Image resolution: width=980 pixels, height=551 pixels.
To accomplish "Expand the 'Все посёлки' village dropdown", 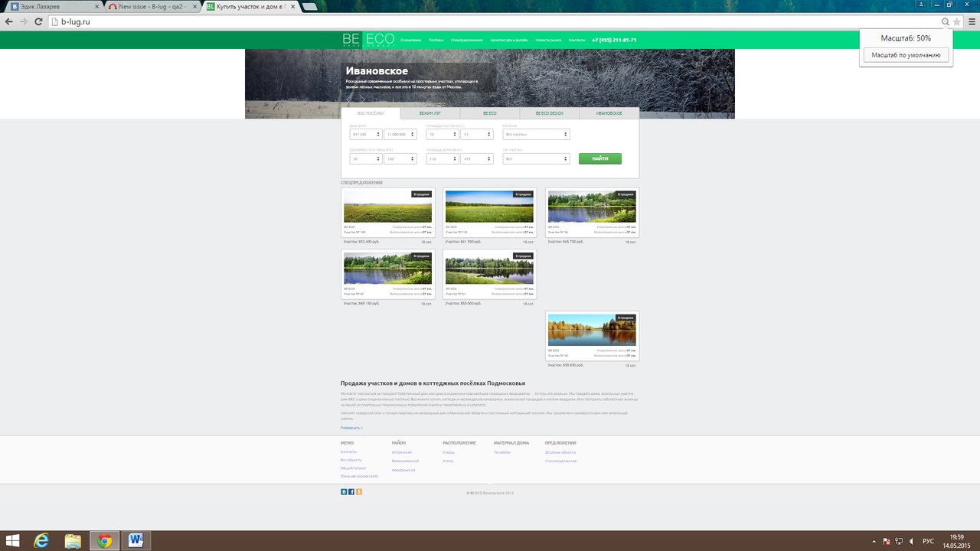I will coord(536,134).
